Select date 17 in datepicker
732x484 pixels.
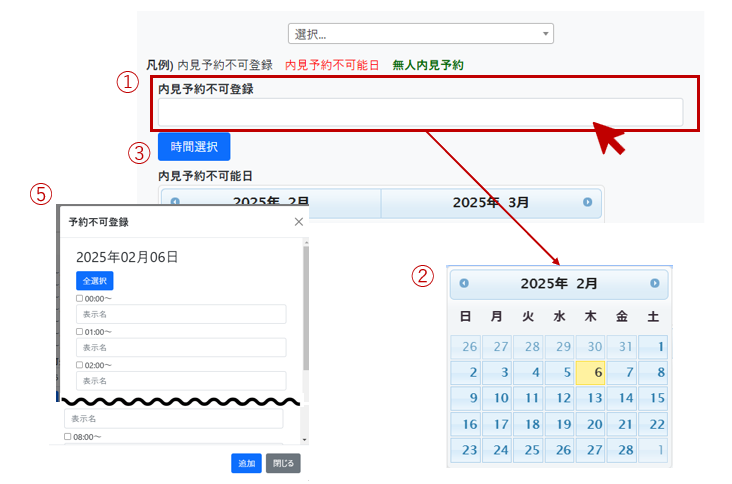click(x=497, y=424)
